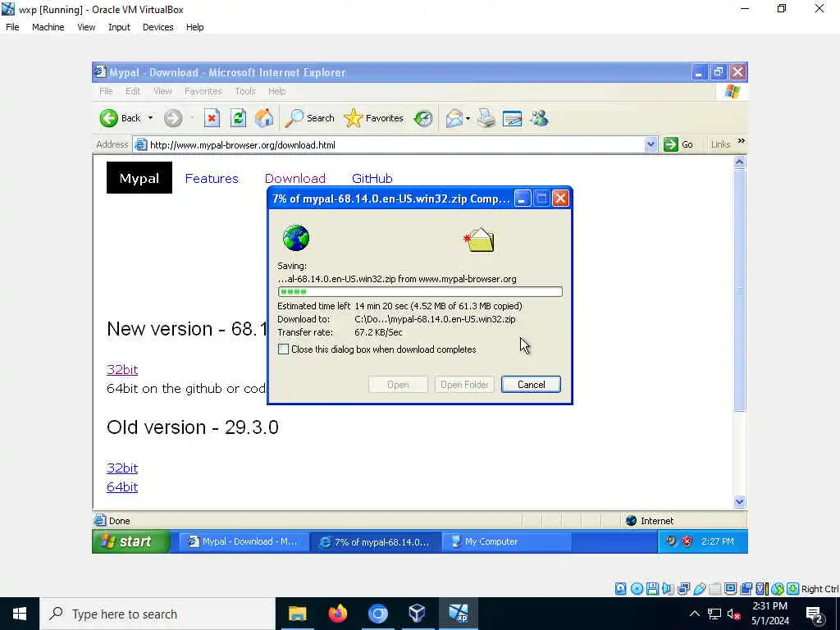Click the Print printer icon
840x630 pixels.
(486, 118)
